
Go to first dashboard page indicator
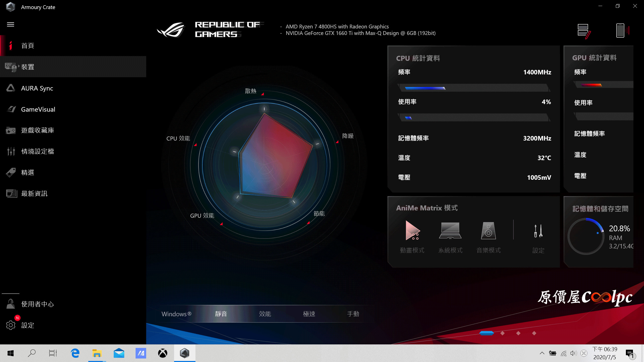click(x=487, y=333)
